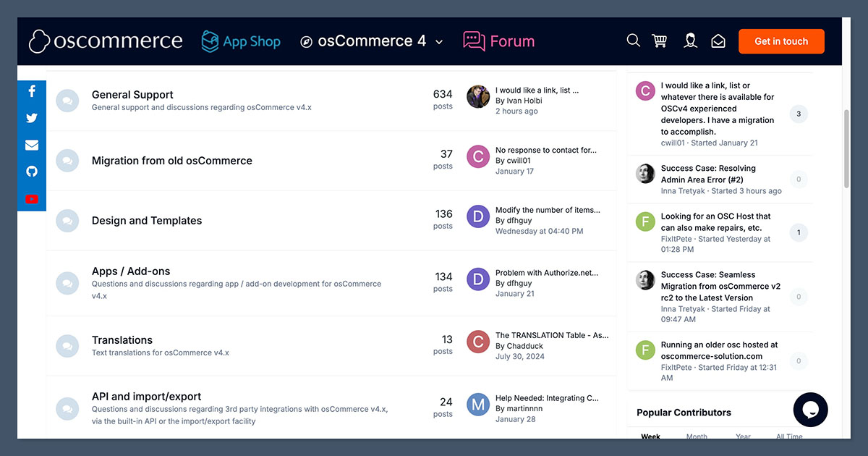Select the All Time contributors tab
868x456 pixels.
click(x=788, y=436)
